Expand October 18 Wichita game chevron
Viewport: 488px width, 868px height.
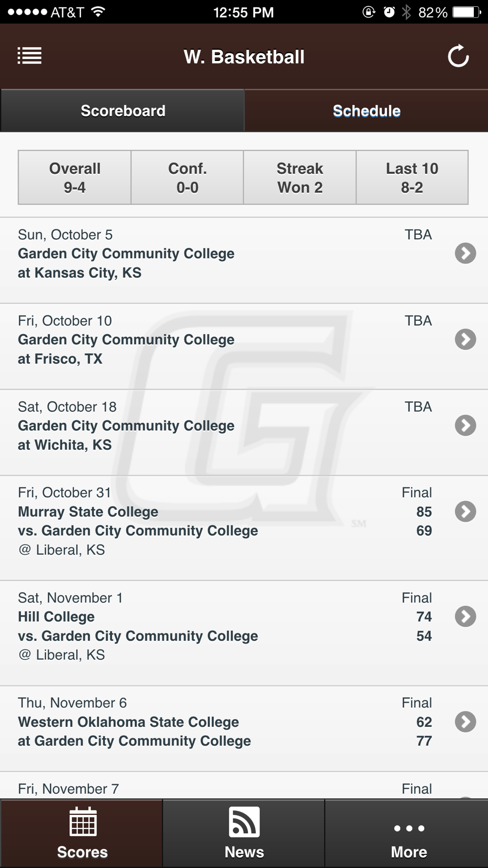point(466,425)
